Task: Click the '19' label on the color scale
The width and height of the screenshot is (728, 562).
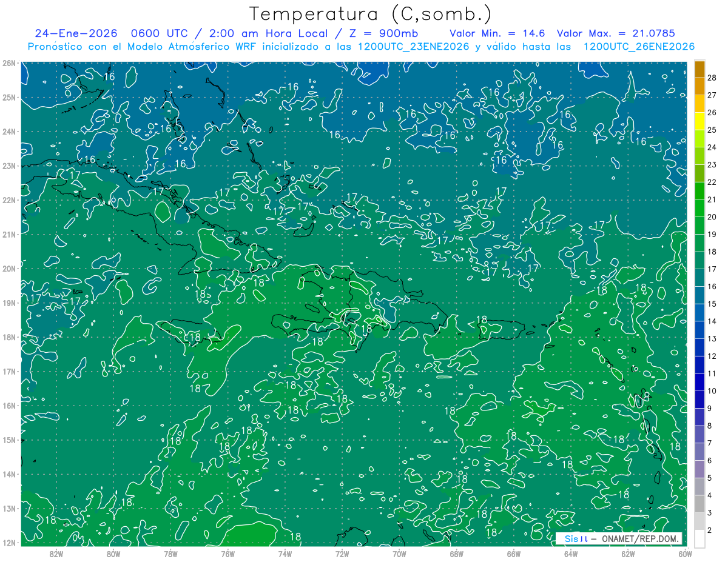Action: click(712, 234)
